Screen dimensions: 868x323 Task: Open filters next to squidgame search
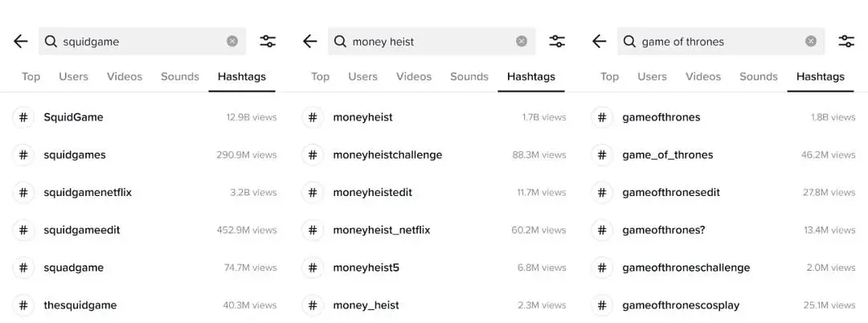[268, 42]
